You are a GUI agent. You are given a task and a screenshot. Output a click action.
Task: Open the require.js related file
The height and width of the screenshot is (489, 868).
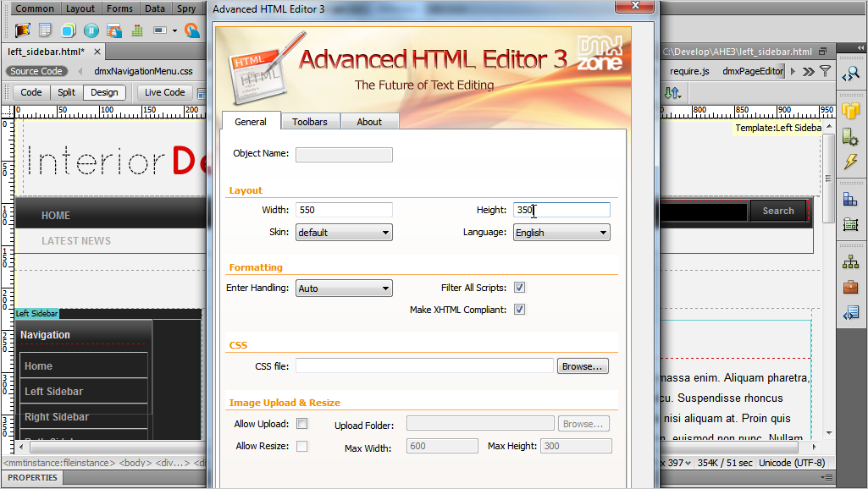[689, 71]
